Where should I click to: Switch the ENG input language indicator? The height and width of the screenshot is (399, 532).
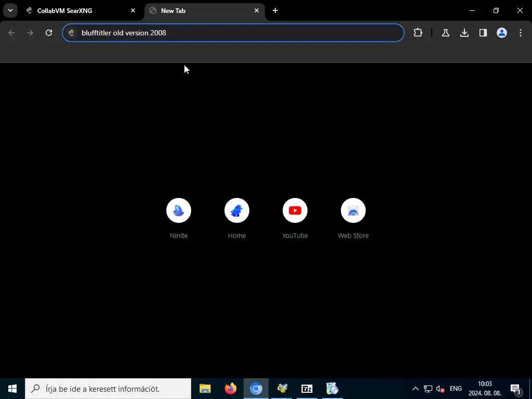coord(456,389)
